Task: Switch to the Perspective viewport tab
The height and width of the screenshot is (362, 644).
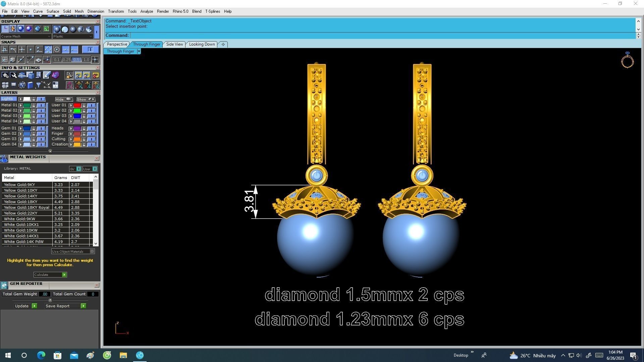Action: [117, 44]
